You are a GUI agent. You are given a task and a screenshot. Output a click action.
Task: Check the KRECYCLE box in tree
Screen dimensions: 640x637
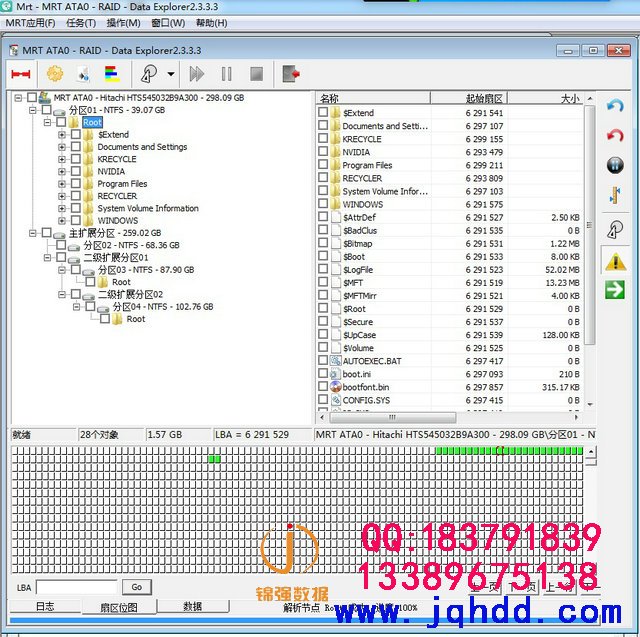point(76,159)
